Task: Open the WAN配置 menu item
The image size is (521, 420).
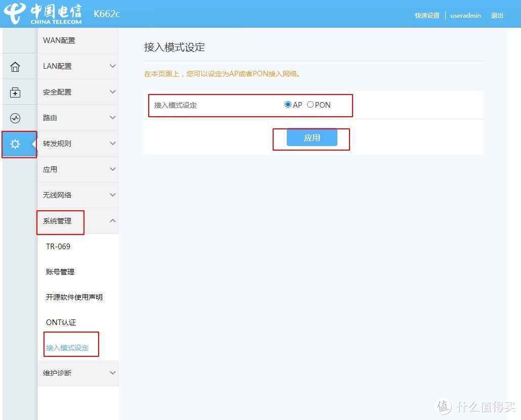Action: tap(60, 40)
